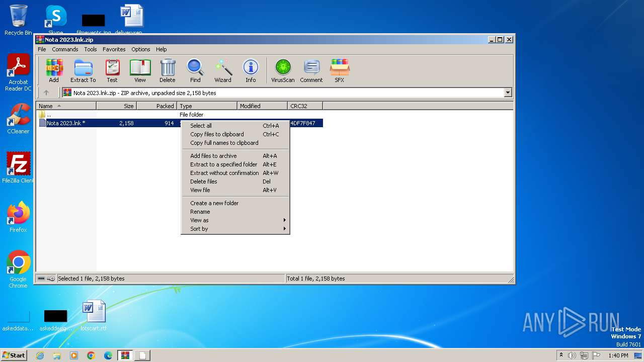Image resolution: width=644 pixels, height=362 pixels.
Task: Open the Options menu
Action: (x=141, y=49)
